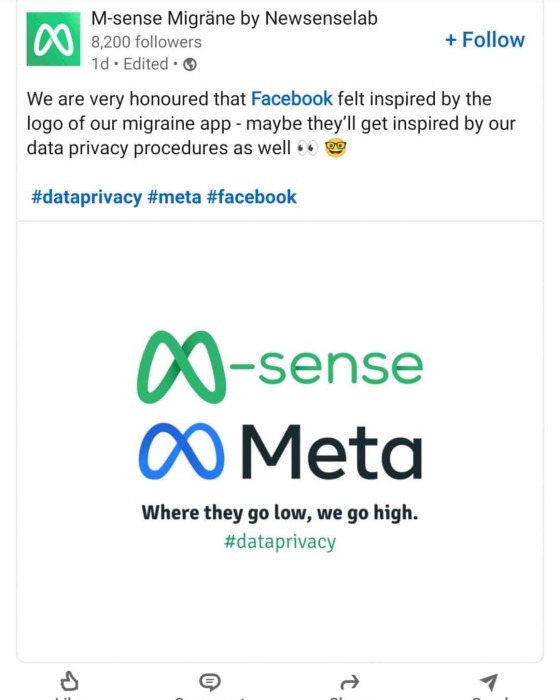Viewport: 560px width, 700px height.
Task: Open the Facebook mention link
Action: coord(292,99)
